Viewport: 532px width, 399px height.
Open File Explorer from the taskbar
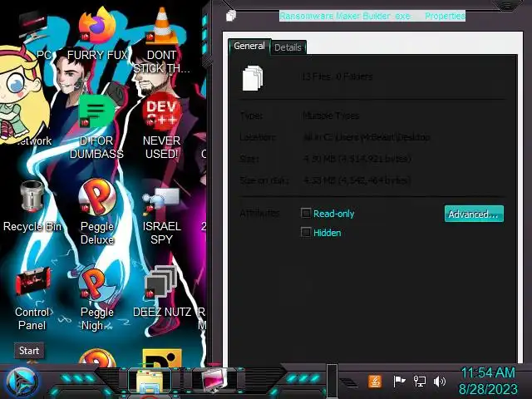click(x=150, y=383)
